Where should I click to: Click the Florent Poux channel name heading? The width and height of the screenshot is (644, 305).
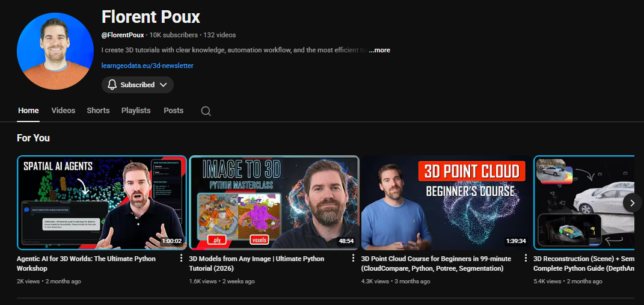click(151, 17)
